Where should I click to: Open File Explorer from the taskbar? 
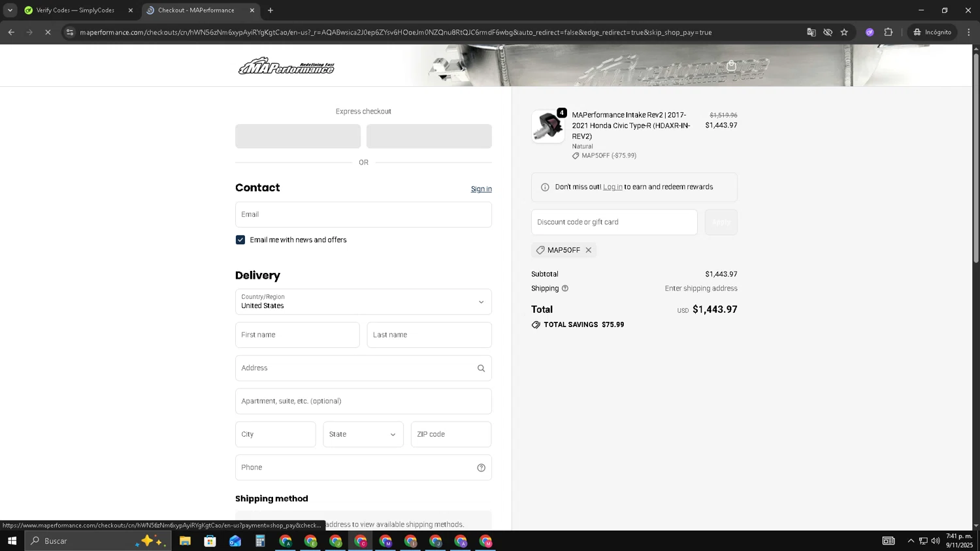[185, 541]
